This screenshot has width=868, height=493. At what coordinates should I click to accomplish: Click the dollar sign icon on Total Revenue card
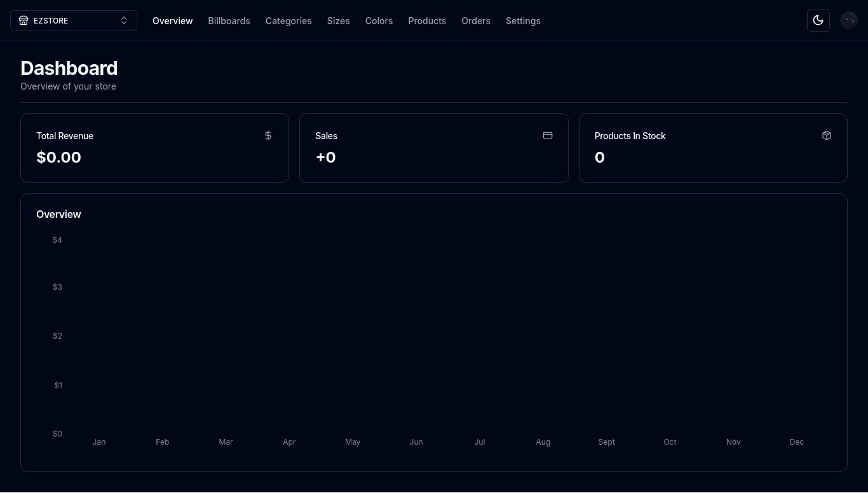pos(268,135)
